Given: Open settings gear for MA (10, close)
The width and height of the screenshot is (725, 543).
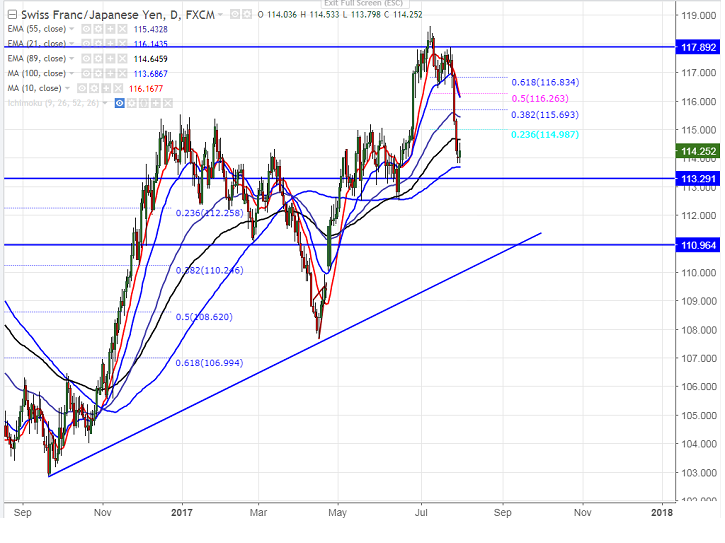Looking at the screenshot, I should tap(94, 88).
